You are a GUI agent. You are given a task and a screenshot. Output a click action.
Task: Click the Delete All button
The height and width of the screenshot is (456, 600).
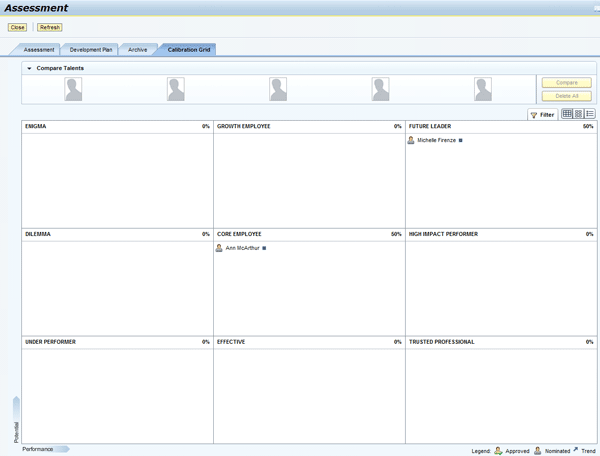566,96
